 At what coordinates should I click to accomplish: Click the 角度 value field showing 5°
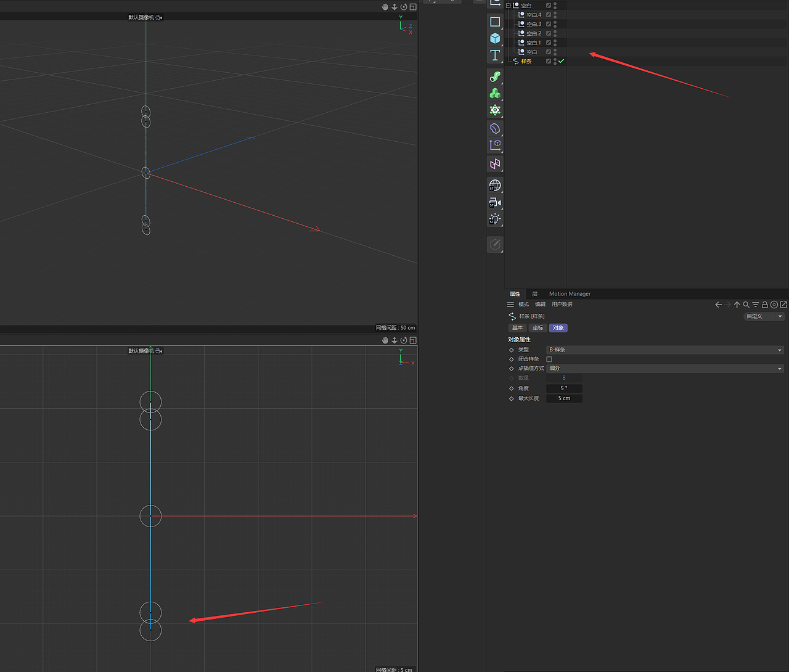point(564,388)
